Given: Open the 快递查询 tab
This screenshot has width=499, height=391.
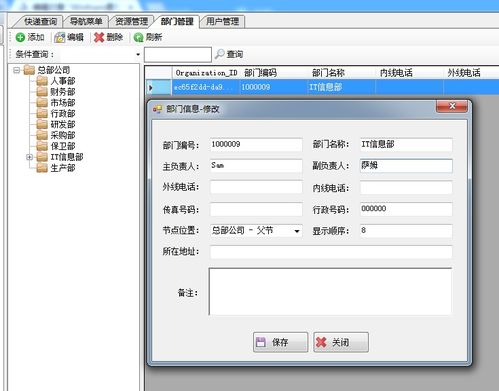Looking at the screenshot, I should point(41,22).
